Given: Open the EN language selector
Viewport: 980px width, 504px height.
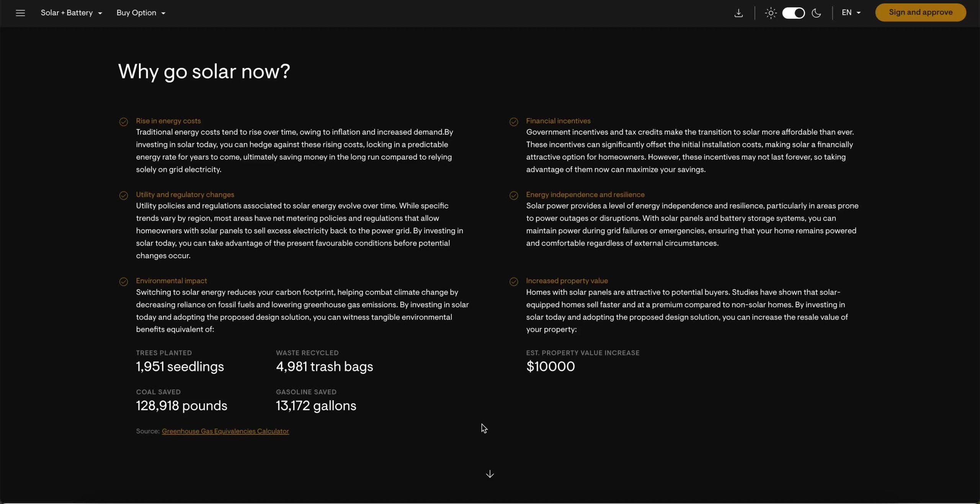Looking at the screenshot, I should point(851,13).
